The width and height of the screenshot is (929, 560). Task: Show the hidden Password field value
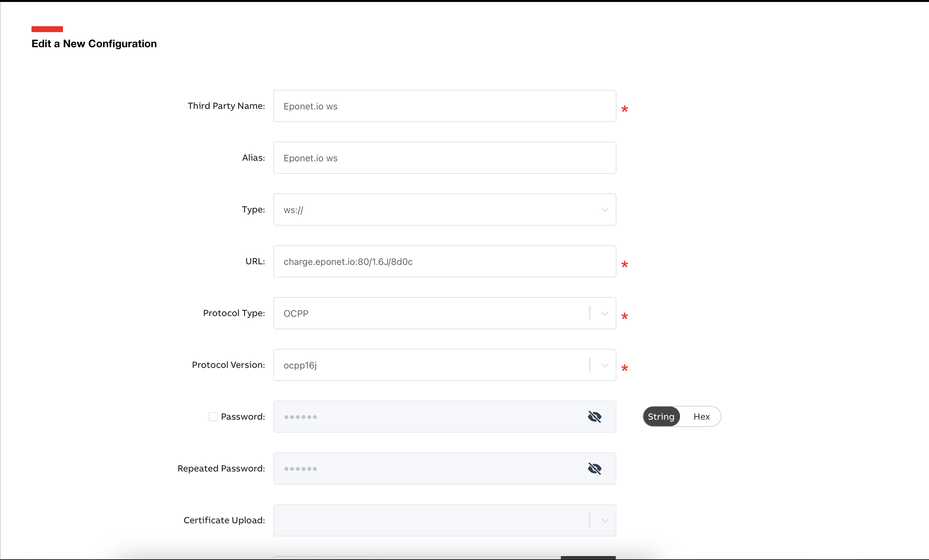595,416
